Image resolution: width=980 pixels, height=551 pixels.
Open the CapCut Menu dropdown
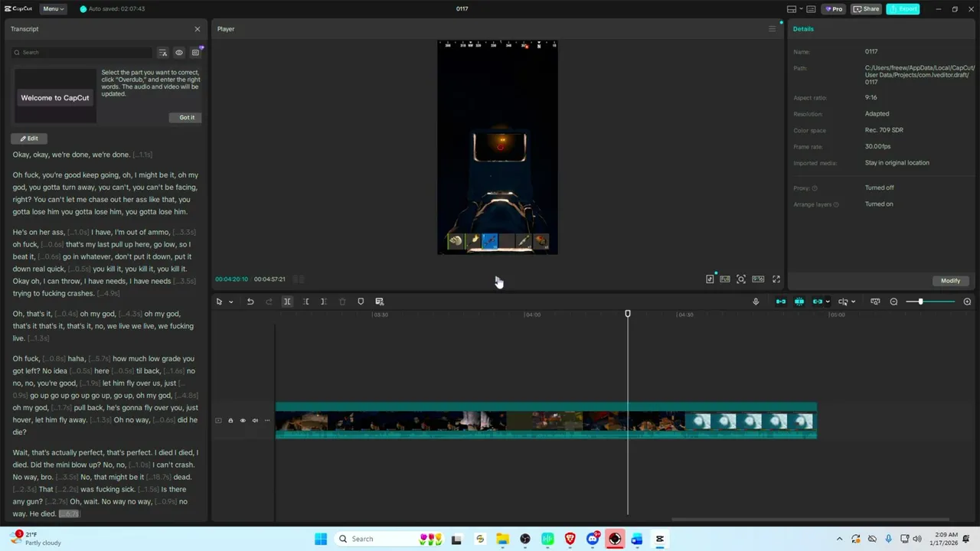pyautogui.click(x=53, y=8)
